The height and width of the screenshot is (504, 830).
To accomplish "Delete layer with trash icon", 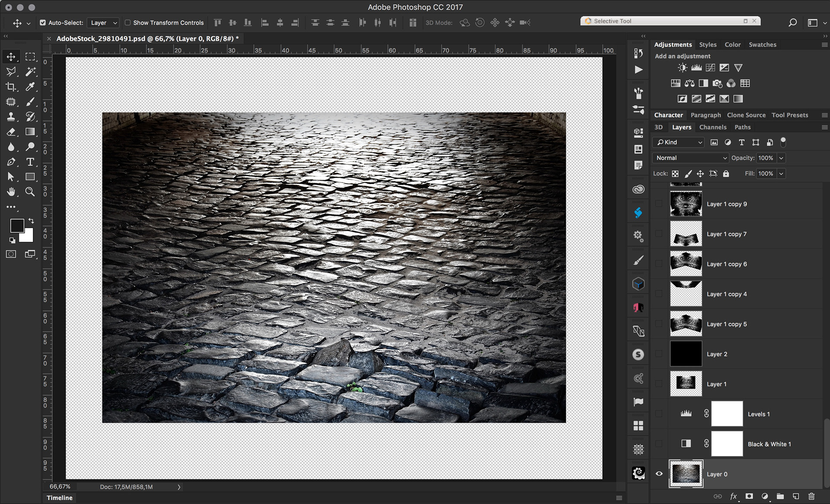I will point(811,497).
